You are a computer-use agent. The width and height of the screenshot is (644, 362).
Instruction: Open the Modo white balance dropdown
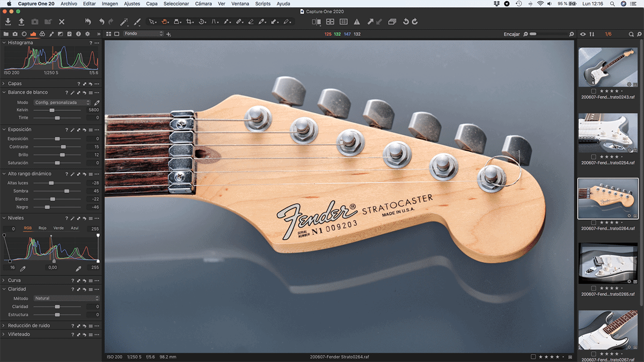click(62, 102)
